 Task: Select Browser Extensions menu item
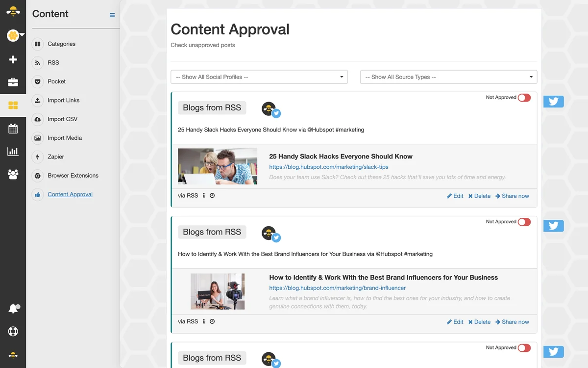pos(73,176)
